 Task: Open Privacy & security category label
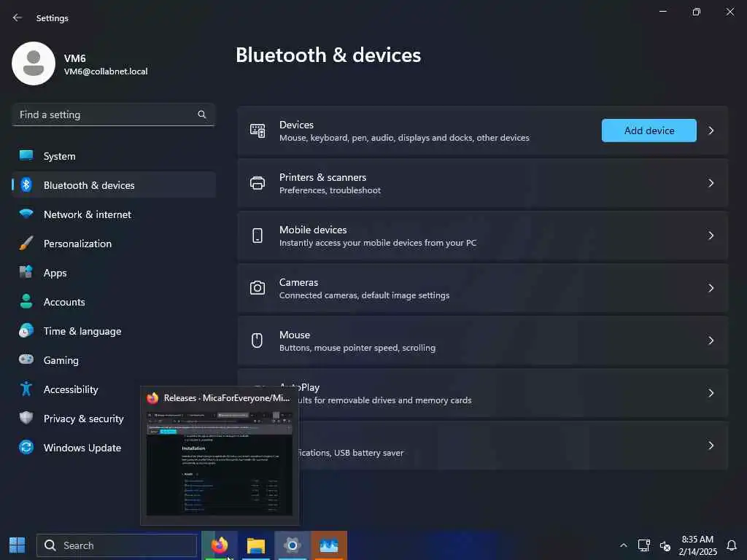point(83,419)
